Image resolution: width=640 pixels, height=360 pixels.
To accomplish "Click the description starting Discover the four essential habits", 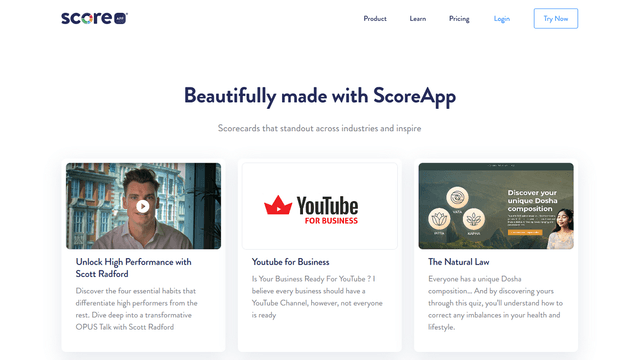I will coord(136,309).
